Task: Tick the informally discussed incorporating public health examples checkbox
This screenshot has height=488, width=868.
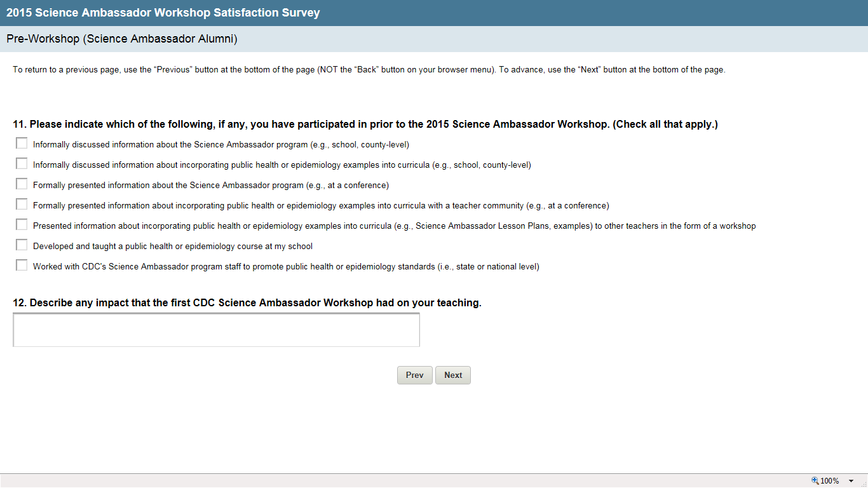Action: (x=22, y=164)
